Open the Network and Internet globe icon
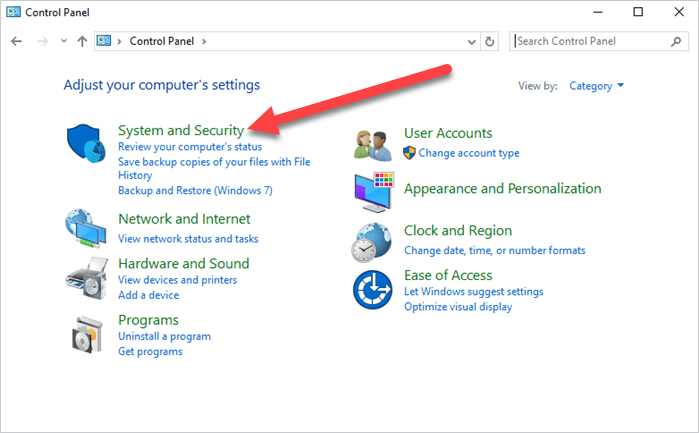Image resolution: width=699 pixels, height=433 pixels. pyautogui.click(x=86, y=228)
